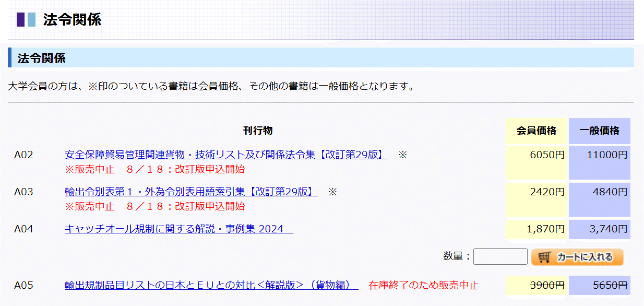Click the 一般価格 column header
Image resolution: width=644 pixels, height=306 pixels.
click(599, 131)
